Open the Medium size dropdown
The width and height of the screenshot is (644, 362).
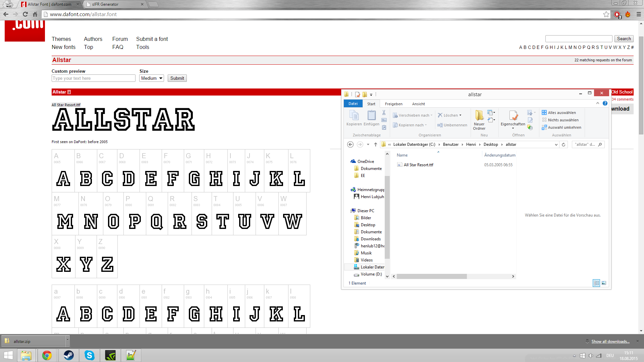click(x=152, y=78)
